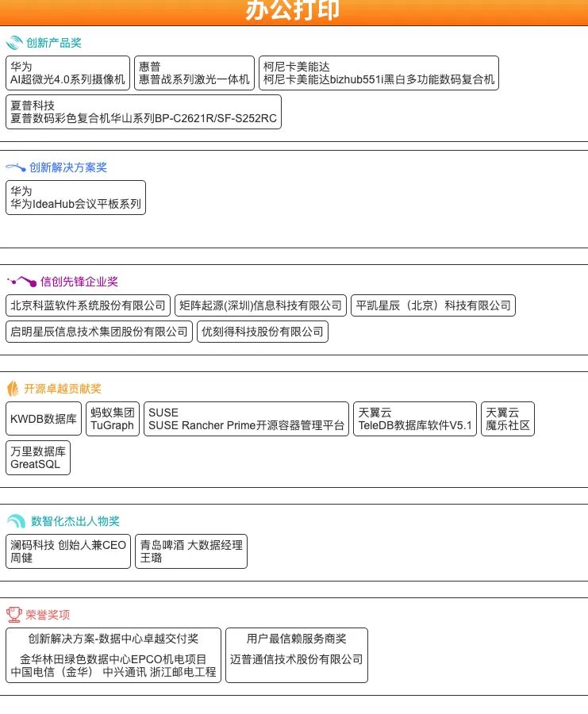The width and height of the screenshot is (588, 714).
Task: Select 平凯星辰（北京）科技有限公司
Action: coord(433,305)
